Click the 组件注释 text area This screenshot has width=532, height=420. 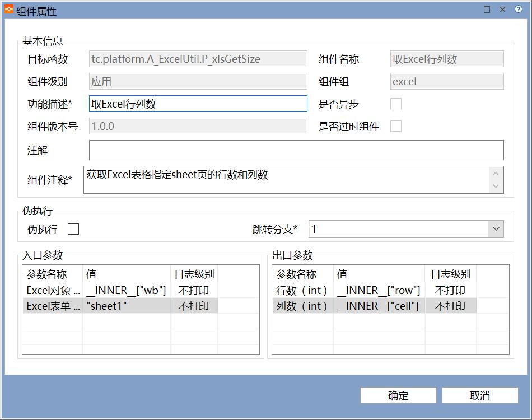[293, 180]
